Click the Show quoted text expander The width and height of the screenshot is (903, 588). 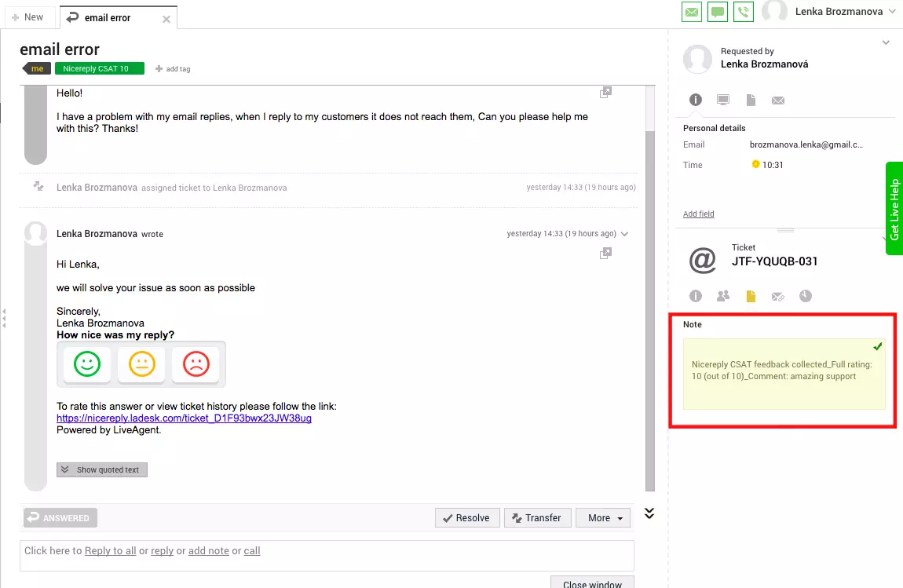tap(101, 469)
